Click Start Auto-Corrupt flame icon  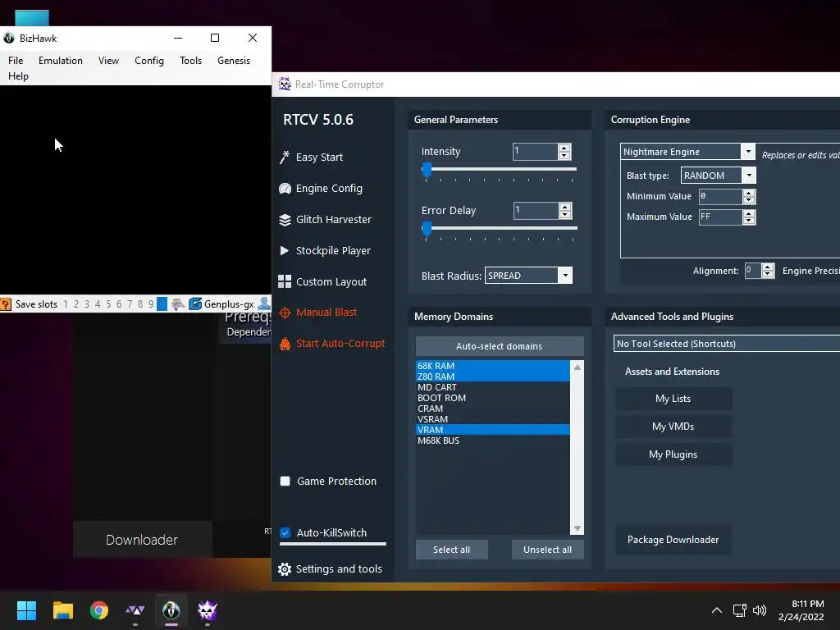(285, 344)
